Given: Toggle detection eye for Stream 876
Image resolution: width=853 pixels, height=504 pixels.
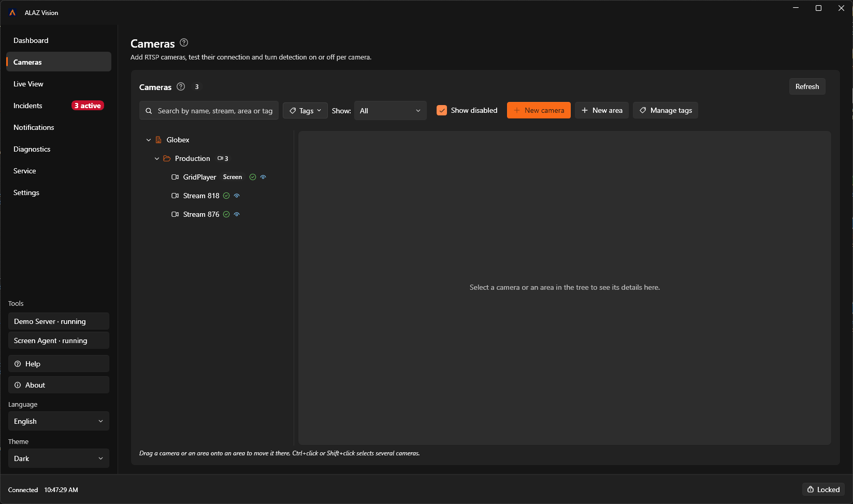Looking at the screenshot, I should pyautogui.click(x=237, y=214).
